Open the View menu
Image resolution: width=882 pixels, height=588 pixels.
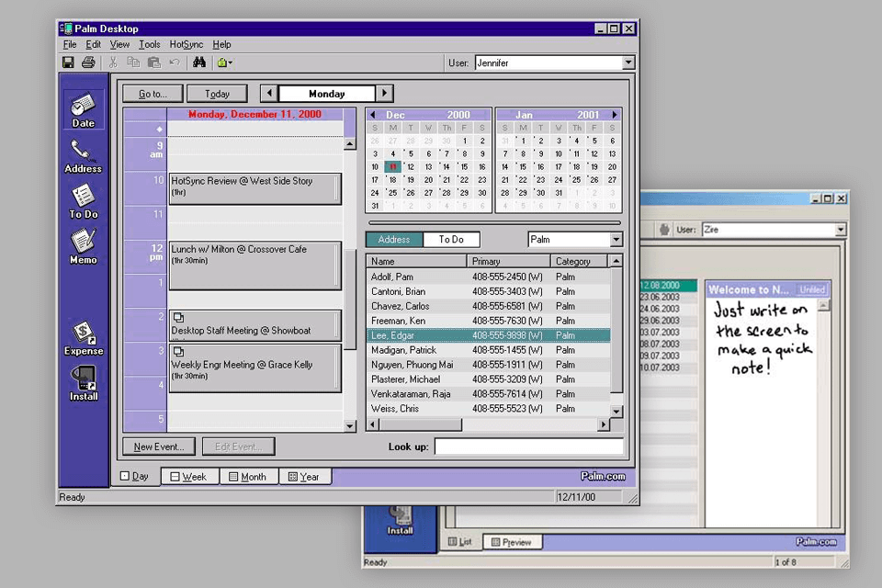tap(119, 44)
